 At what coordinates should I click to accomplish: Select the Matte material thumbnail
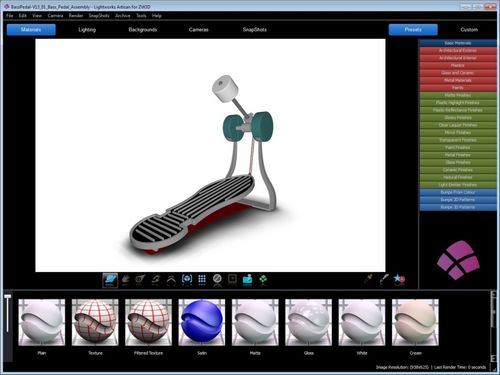point(255,322)
